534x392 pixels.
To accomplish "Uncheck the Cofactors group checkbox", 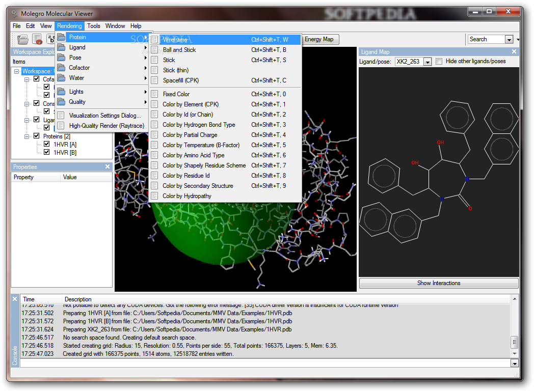I will click(37, 79).
